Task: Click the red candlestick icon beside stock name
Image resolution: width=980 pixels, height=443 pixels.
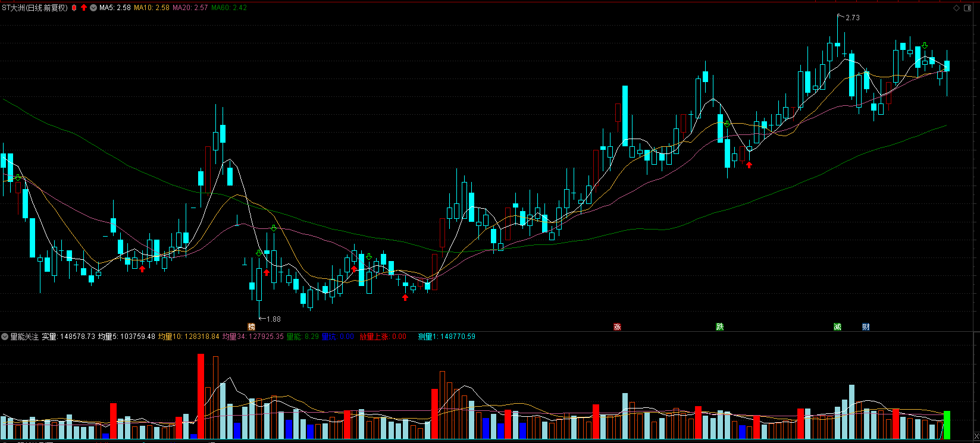Action: 74,8
